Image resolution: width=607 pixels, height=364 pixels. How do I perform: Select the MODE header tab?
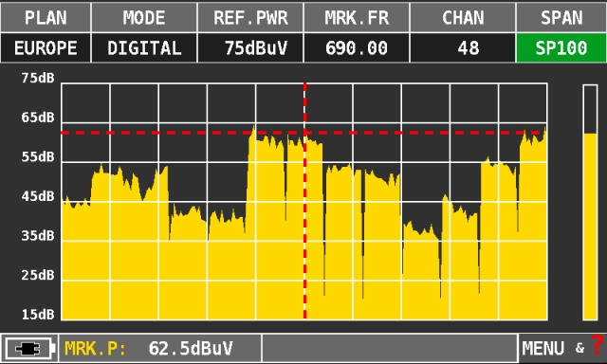[144, 17]
